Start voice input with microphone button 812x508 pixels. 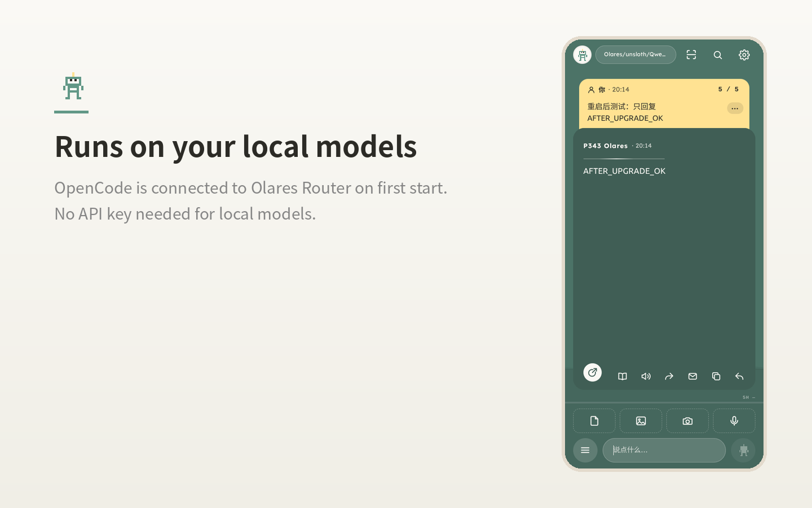pyautogui.click(x=734, y=421)
